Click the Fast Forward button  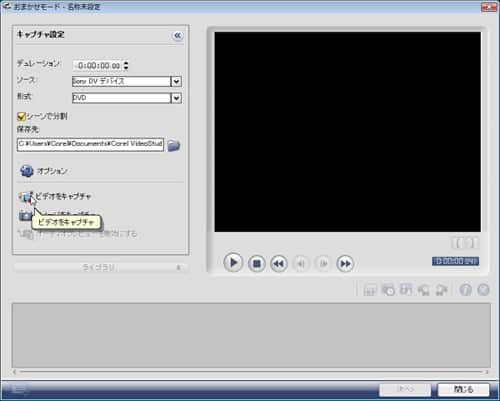coord(345,264)
